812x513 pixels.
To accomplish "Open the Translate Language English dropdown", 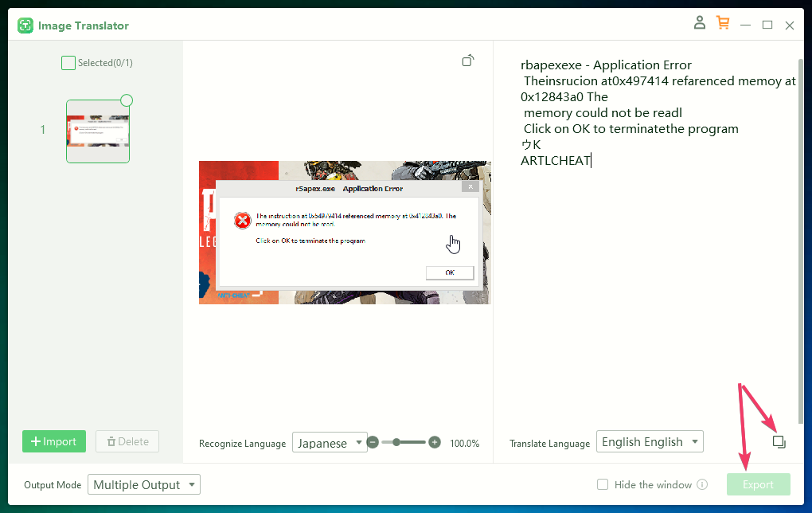I will pos(650,441).
